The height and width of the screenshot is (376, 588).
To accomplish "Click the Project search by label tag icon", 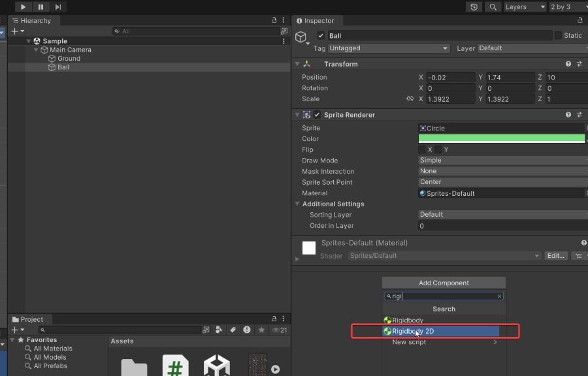I will 233,330.
